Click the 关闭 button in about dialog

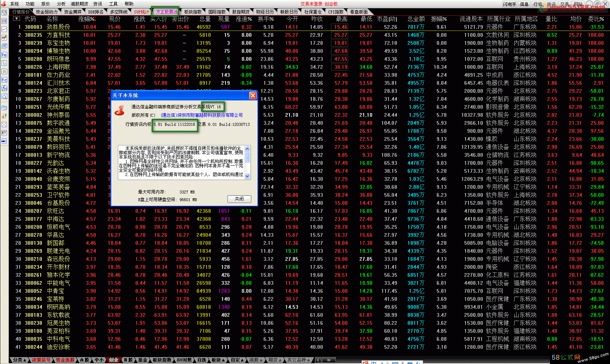239,199
